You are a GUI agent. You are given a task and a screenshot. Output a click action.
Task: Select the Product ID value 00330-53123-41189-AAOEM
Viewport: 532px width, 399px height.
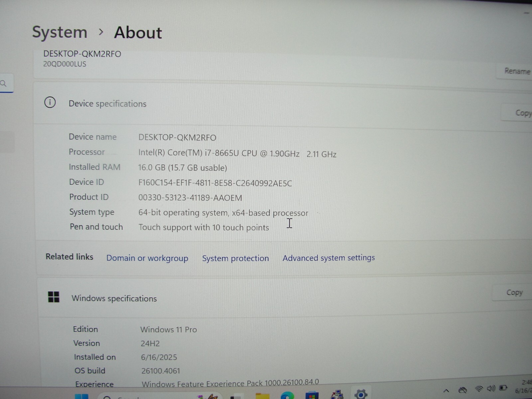[x=190, y=198]
